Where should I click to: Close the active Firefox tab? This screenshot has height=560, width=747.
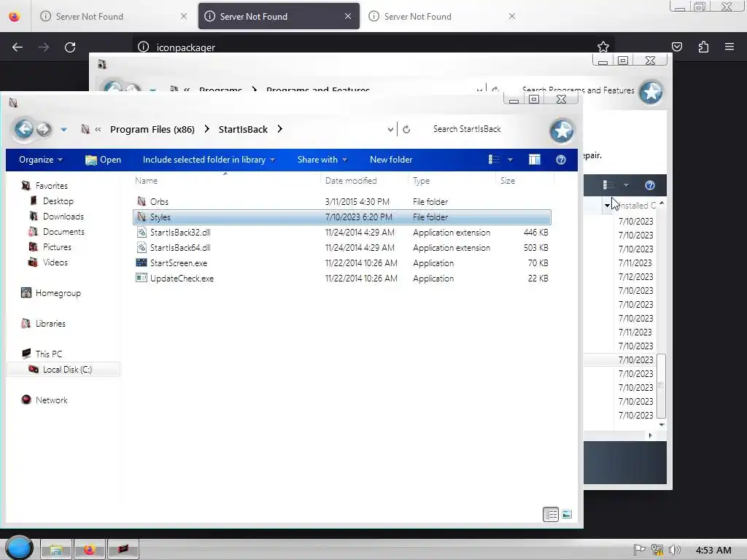[348, 16]
